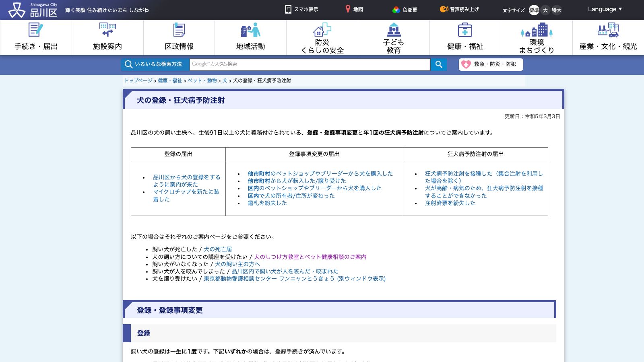Screen dimensions: 644x362
Task: Open 犬の死亡届 link
Action: point(218,249)
